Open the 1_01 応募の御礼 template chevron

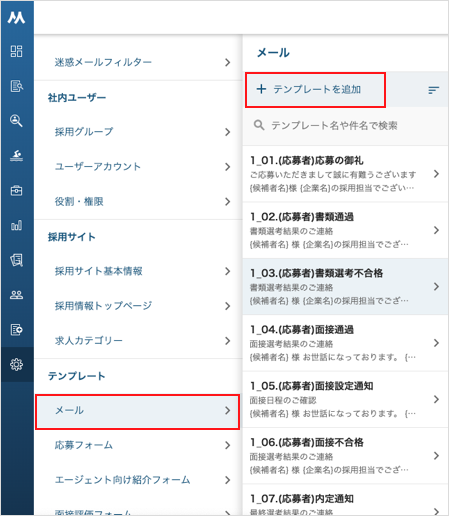coord(436,174)
